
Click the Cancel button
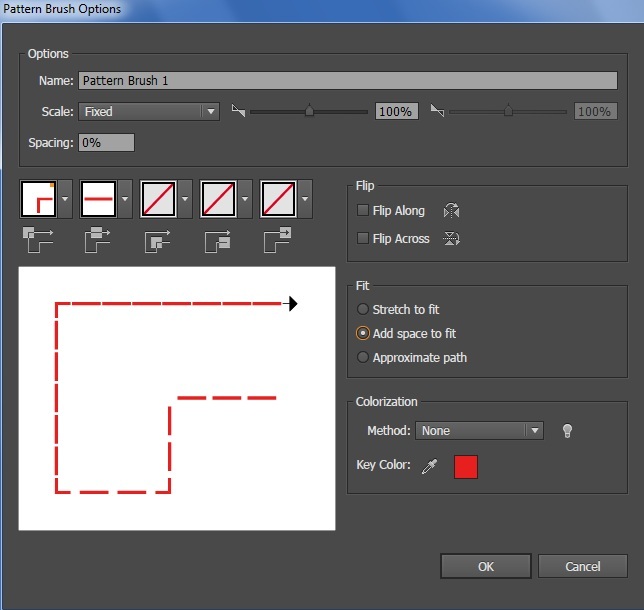[582, 567]
